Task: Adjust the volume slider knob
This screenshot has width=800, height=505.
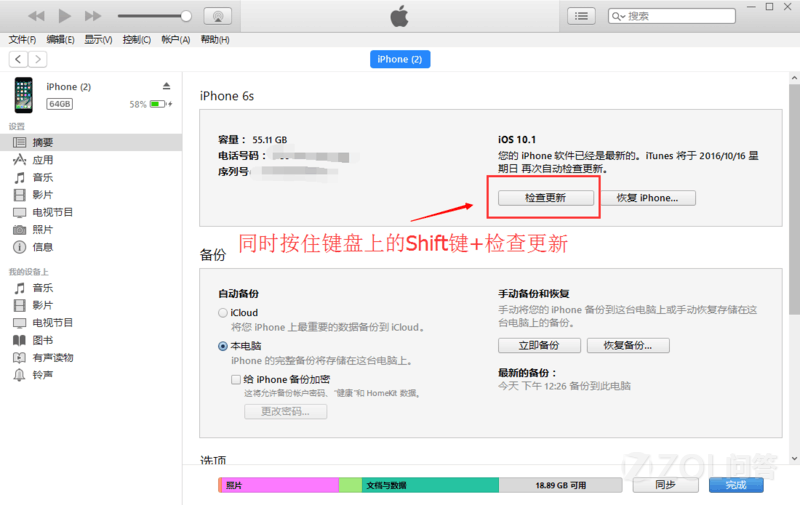Action: pyautogui.click(x=186, y=16)
